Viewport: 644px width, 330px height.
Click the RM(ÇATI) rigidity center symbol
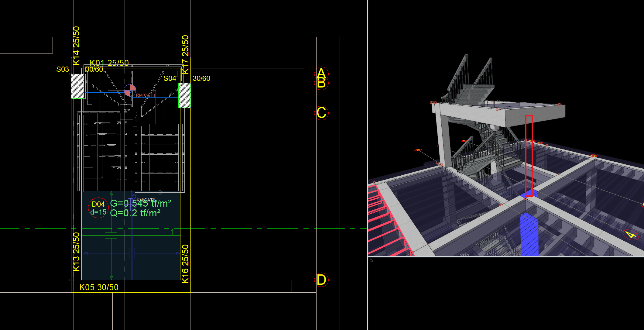tap(130, 90)
